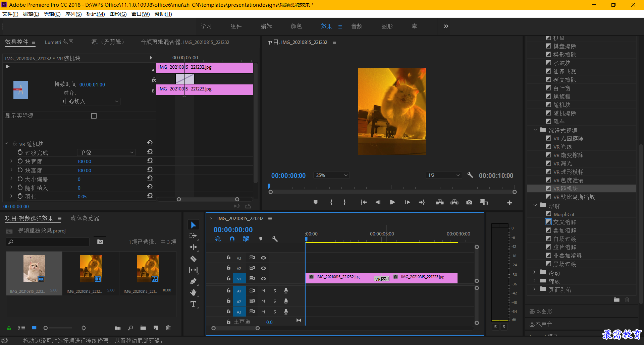644x345 pixels.
Task: Select the Selection arrow tool
Action: (194, 225)
